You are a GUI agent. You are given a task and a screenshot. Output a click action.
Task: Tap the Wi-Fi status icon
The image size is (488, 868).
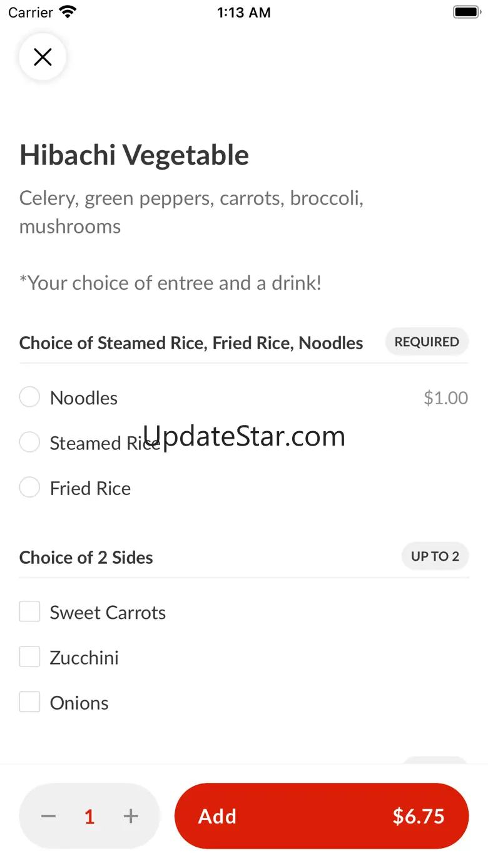(67, 13)
